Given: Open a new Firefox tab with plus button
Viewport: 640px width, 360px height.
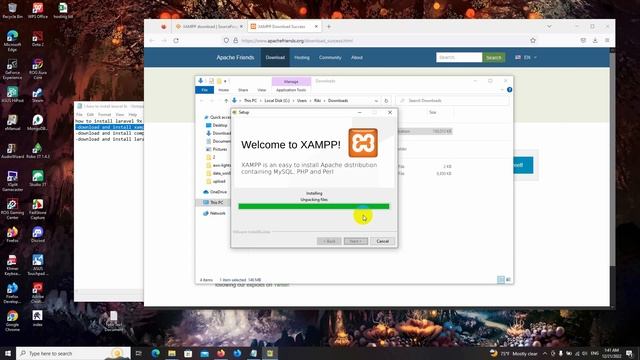Looking at the screenshot, I should click(329, 27).
